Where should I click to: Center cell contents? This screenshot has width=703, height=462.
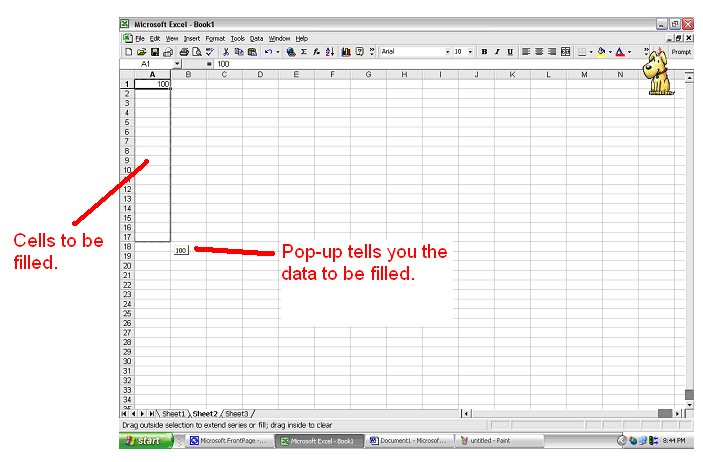(539, 52)
